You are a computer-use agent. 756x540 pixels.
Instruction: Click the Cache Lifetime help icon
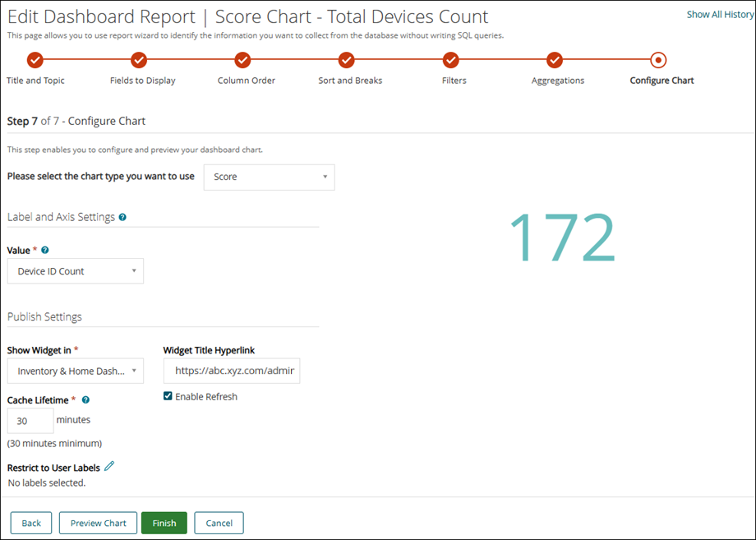click(85, 400)
